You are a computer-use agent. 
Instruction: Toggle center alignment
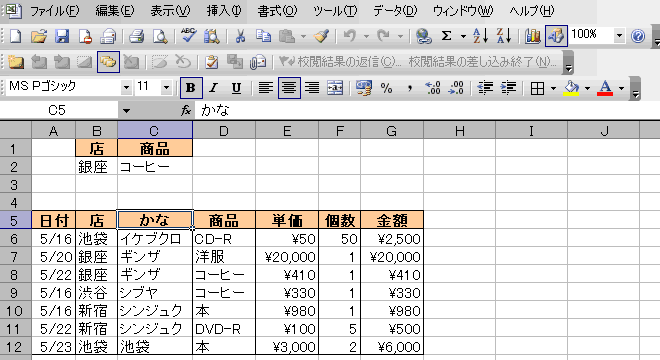pos(289,88)
